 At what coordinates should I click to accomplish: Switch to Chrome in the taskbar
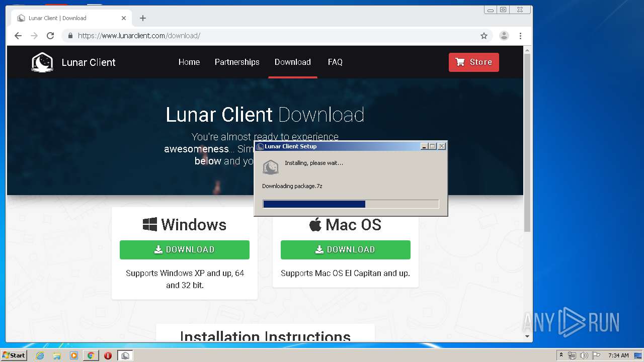coord(91,355)
